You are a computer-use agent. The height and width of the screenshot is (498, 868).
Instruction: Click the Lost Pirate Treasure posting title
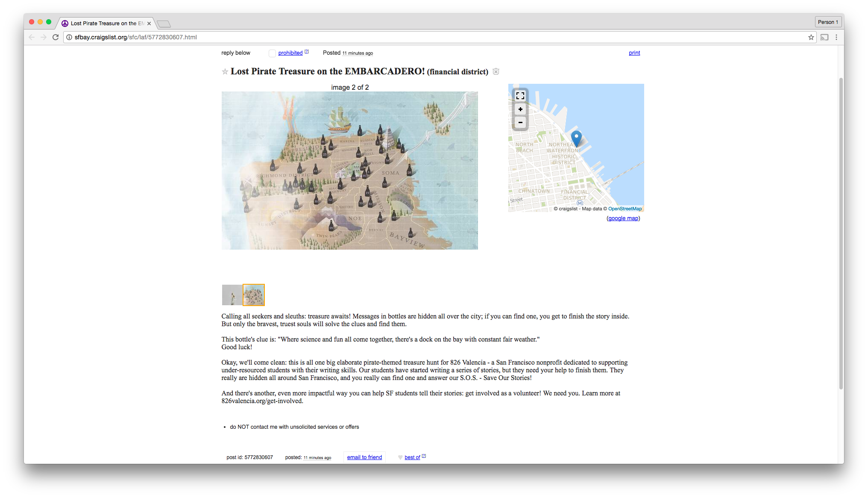[x=328, y=71]
